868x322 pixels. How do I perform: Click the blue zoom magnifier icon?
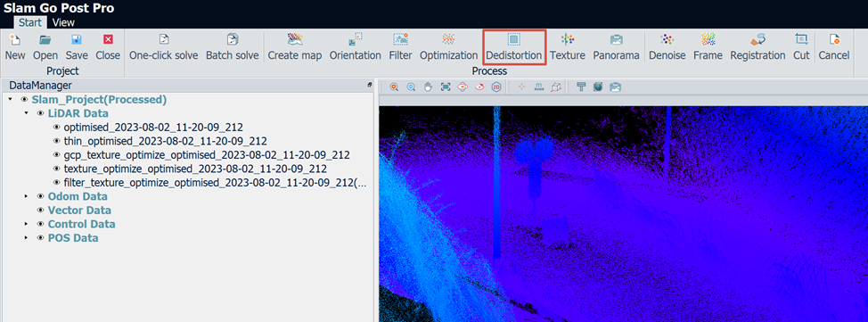point(412,87)
